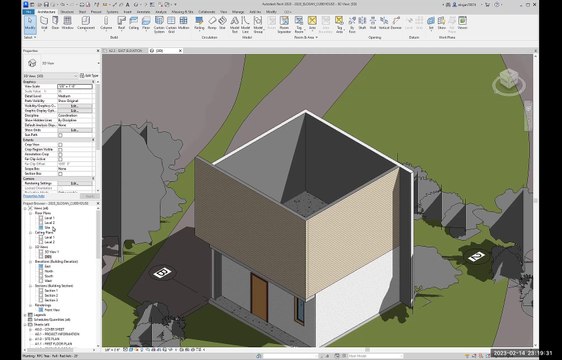This screenshot has height=360, width=562.
Task: Open the Manage ribbon tab
Action: pos(238,12)
